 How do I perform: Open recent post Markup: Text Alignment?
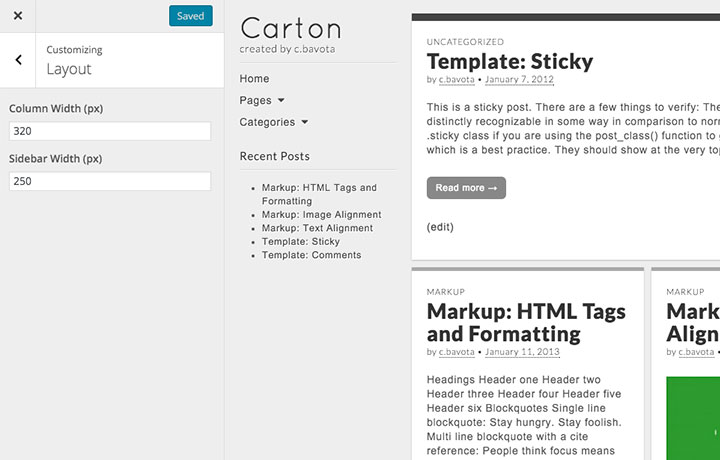pyautogui.click(x=317, y=228)
